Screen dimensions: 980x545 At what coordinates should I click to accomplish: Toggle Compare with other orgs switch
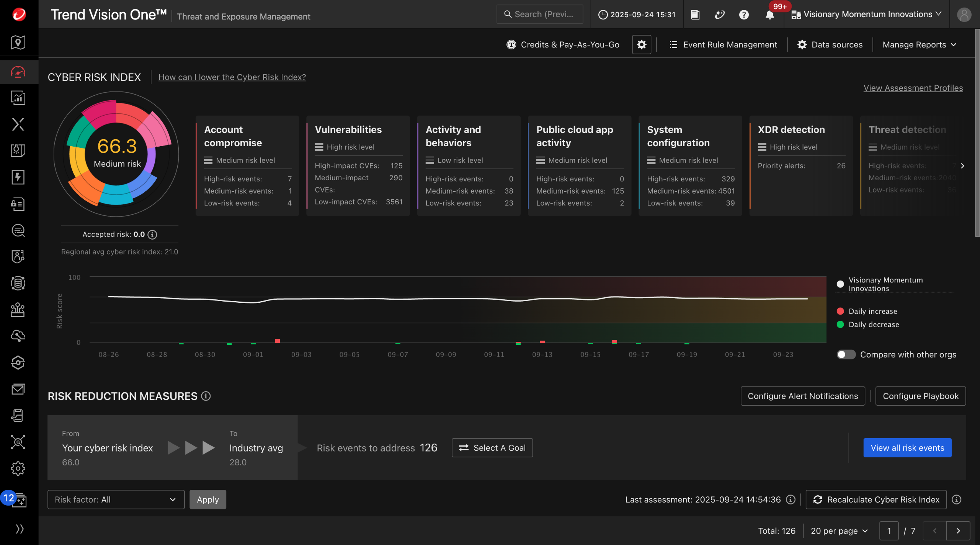click(x=846, y=355)
